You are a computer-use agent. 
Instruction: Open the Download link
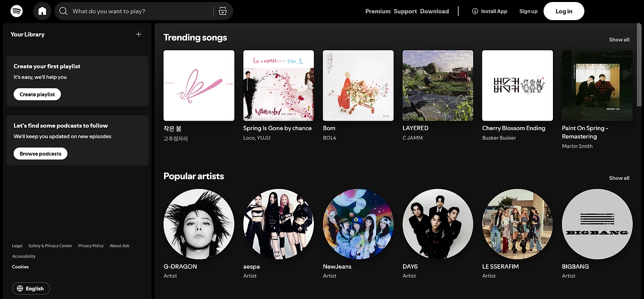tap(434, 11)
